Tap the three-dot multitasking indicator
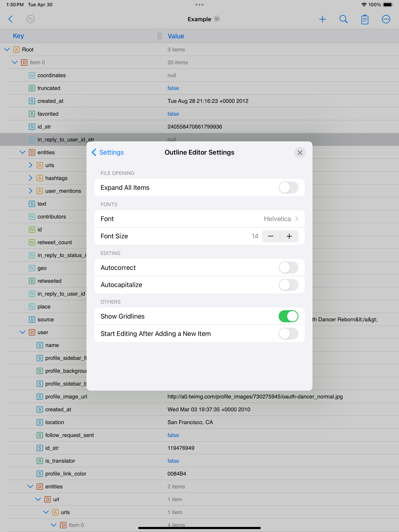The image size is (399, 532). click(x=199, y=4)
